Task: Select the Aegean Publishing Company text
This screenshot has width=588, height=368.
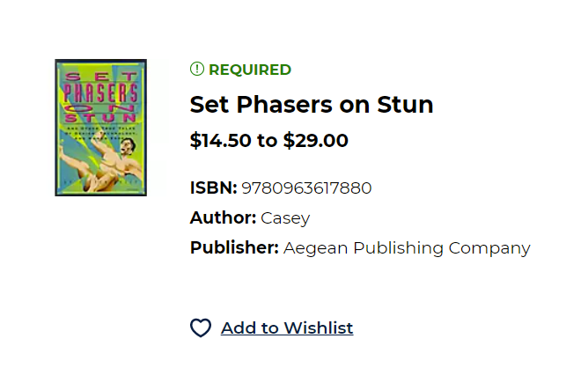Action: (x=407, y=247)
